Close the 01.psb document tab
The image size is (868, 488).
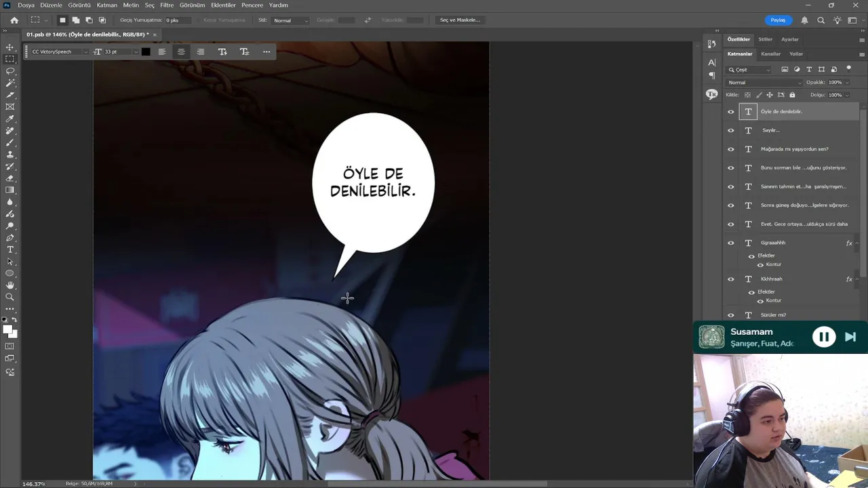click(x=155, y=35)
